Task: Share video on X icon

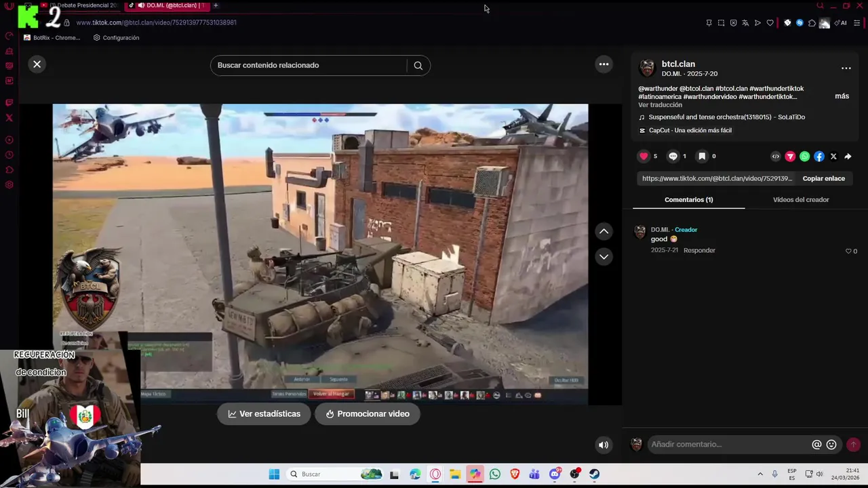Action: point(833,157)
